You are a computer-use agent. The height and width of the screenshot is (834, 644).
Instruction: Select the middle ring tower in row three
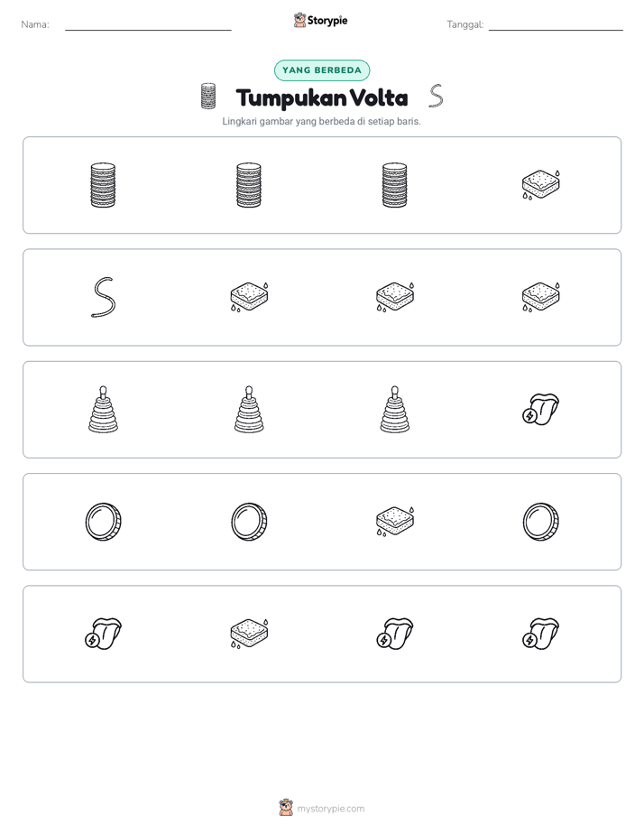[x=249, y=409]
